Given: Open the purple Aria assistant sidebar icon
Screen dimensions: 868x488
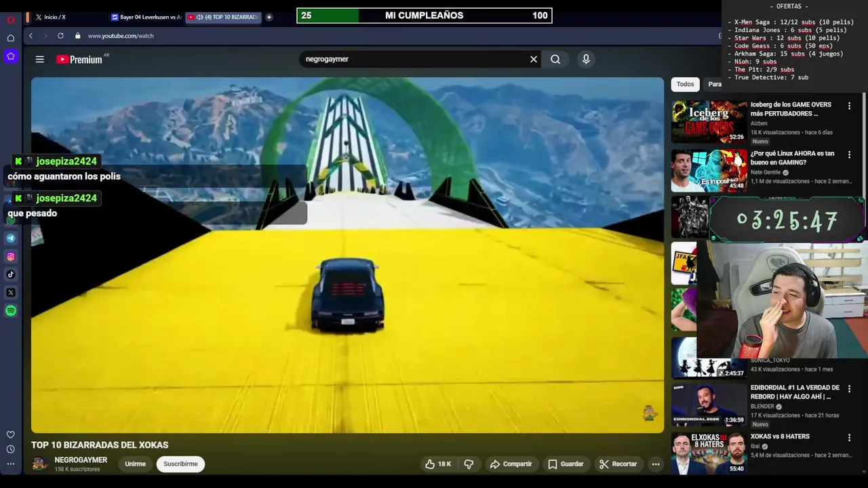Looking at the screenshot, I should tap(11, 56).
